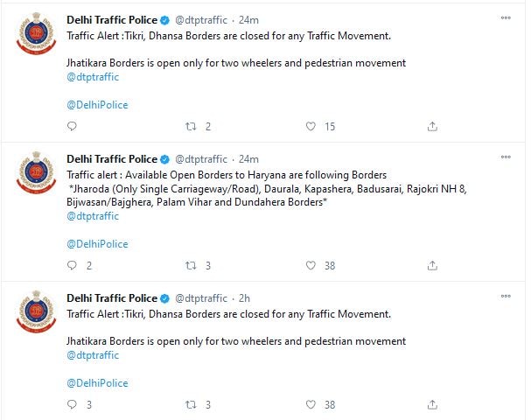This screenshot has height=420, width=531.
Task: Open the @dtptraffic mention in the second tweet
Action: pos(93,216)
